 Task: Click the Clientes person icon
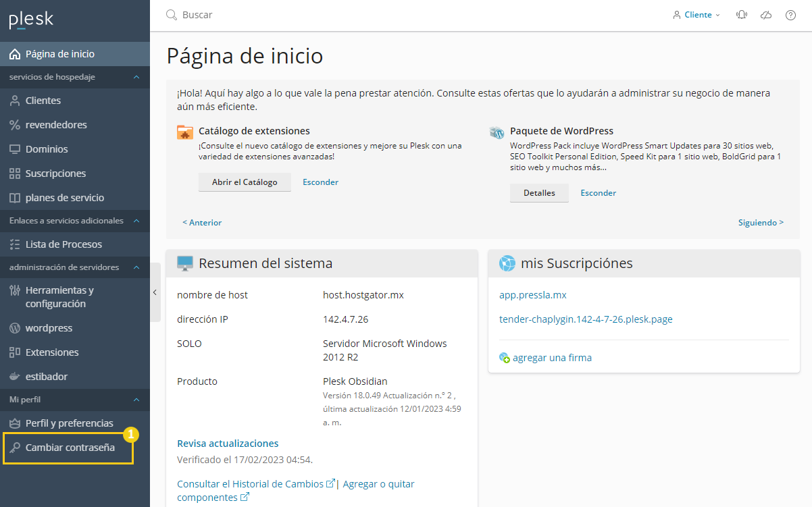coord(15,101)
